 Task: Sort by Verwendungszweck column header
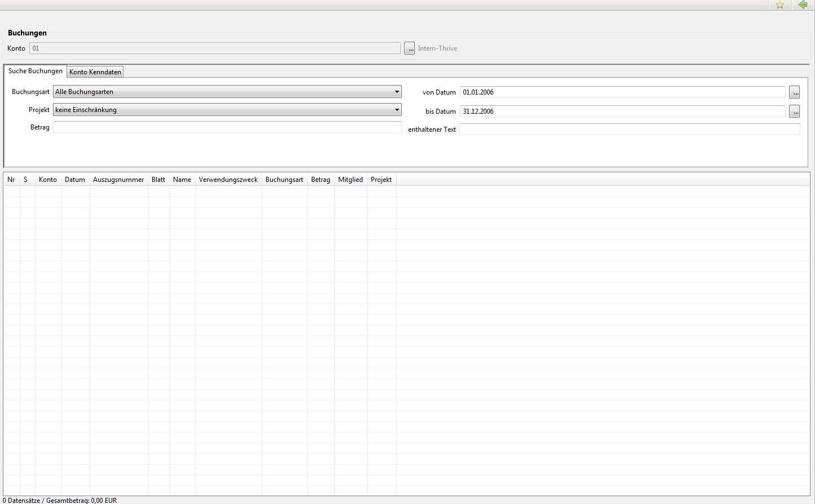point(228,180)
